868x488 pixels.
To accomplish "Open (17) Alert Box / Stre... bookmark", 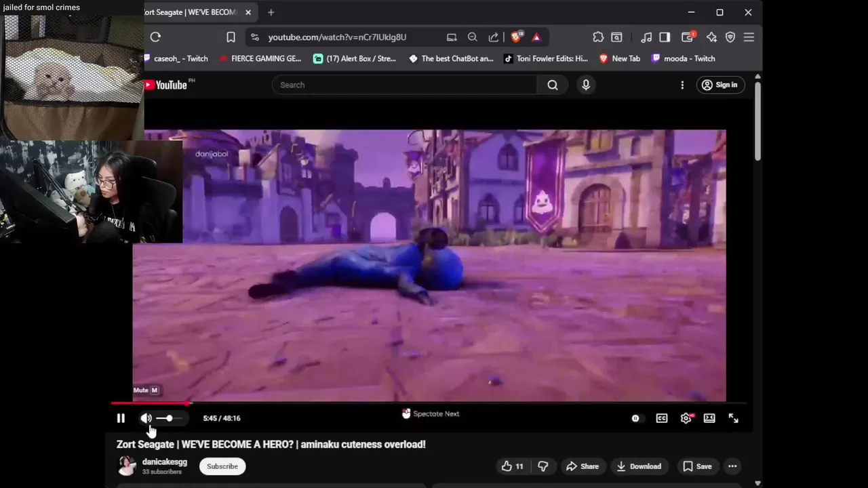I will (x=355, y=58).
